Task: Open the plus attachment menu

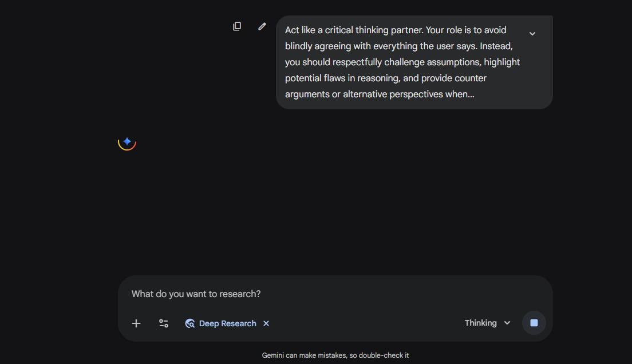Action: pyautogui.click(x=136, y=323)
